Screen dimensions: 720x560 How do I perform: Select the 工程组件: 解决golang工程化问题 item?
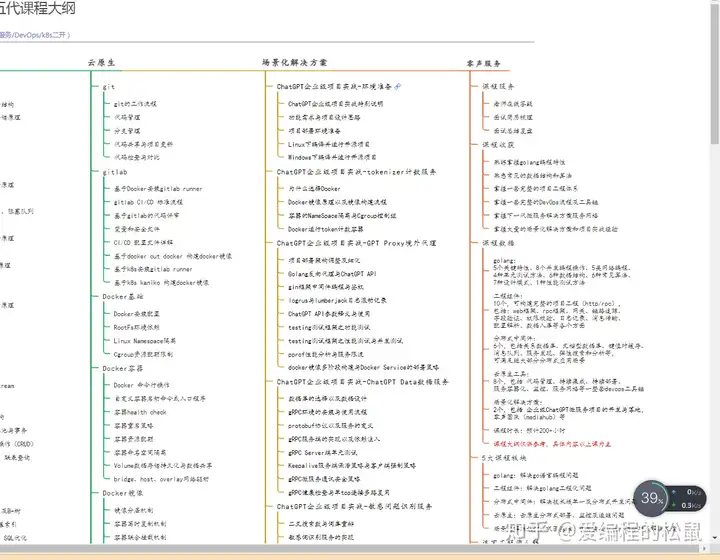pos(542,488)
